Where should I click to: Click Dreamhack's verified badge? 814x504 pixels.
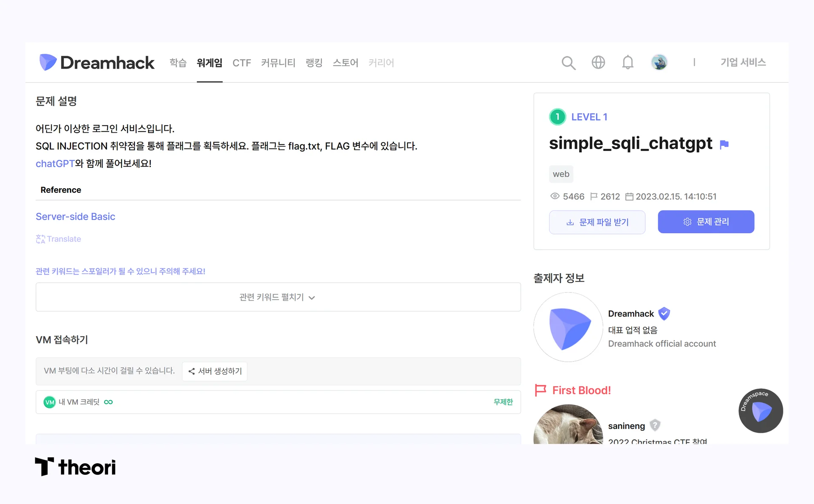pyautogui.click(x=664, y=314)
